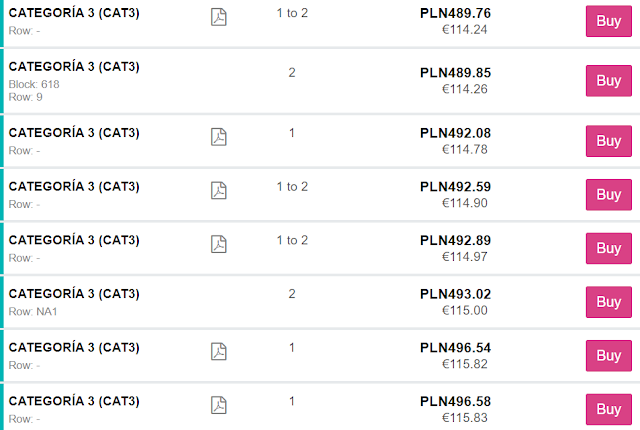Hit Buy on the PLN492.59 listing
The image size is (640, 430).
click(608, 194)
